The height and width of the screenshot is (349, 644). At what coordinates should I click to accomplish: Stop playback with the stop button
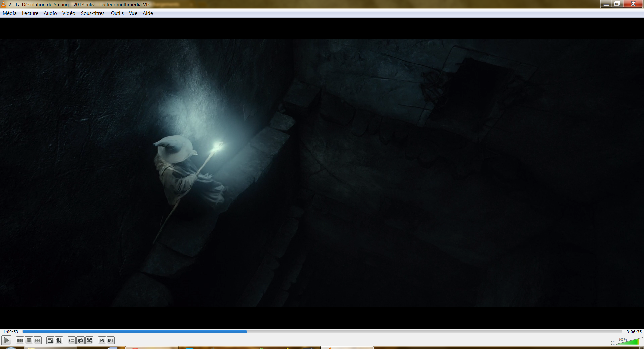coord(29,340)
